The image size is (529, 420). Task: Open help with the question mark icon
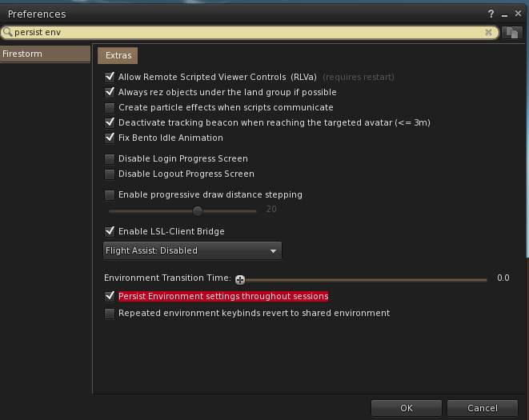tap(491, 14)
